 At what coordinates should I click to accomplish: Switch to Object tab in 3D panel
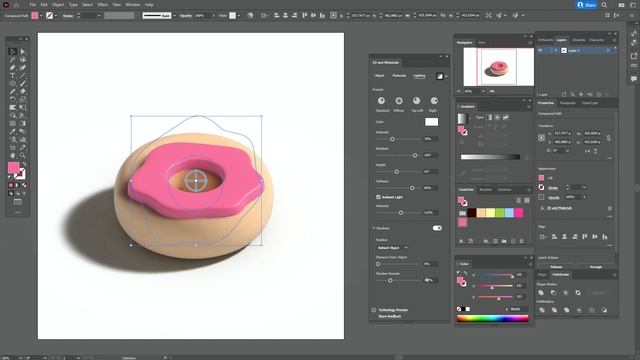pyautogui.click(x=379, y=76)
